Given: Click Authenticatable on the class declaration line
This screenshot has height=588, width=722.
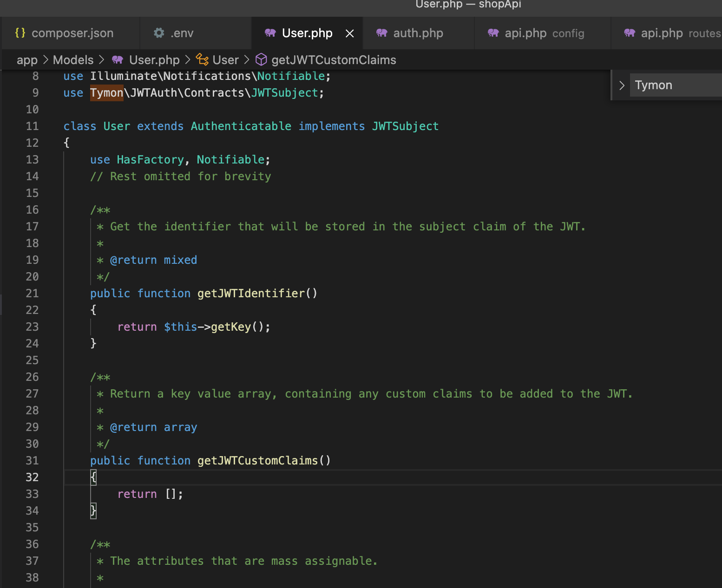Looking at the screenshot, I should click(x=241, y=126).
